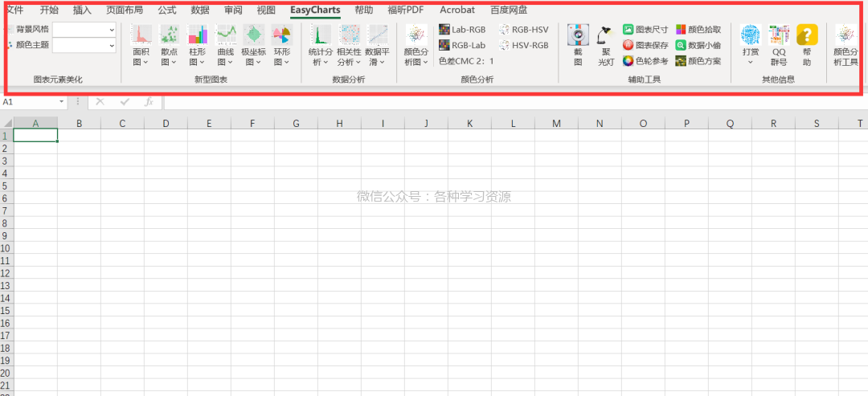Open the 颜色分析工具 at ribbon end
868x396 pixels.
(845, 45)
